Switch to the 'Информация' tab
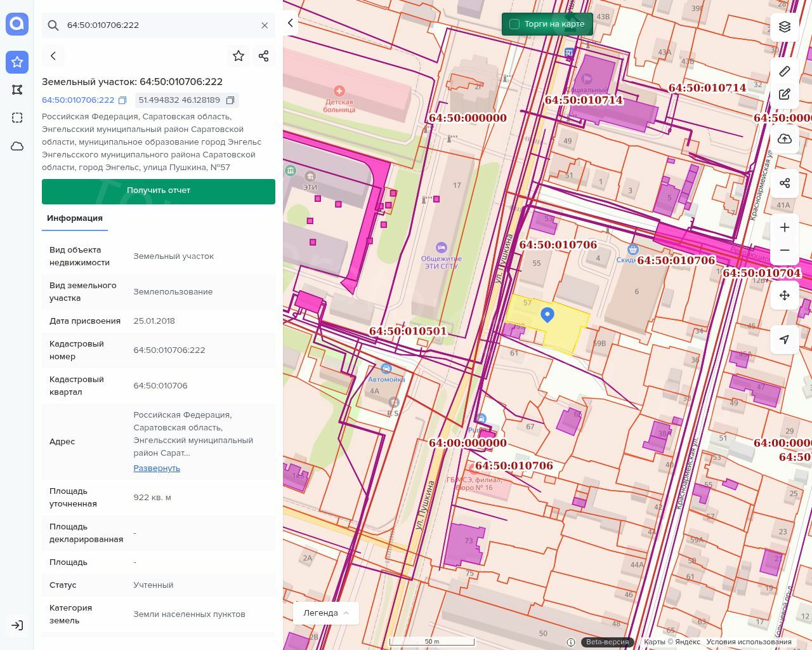This screenshot has height=650, width=812. [75, 218]
